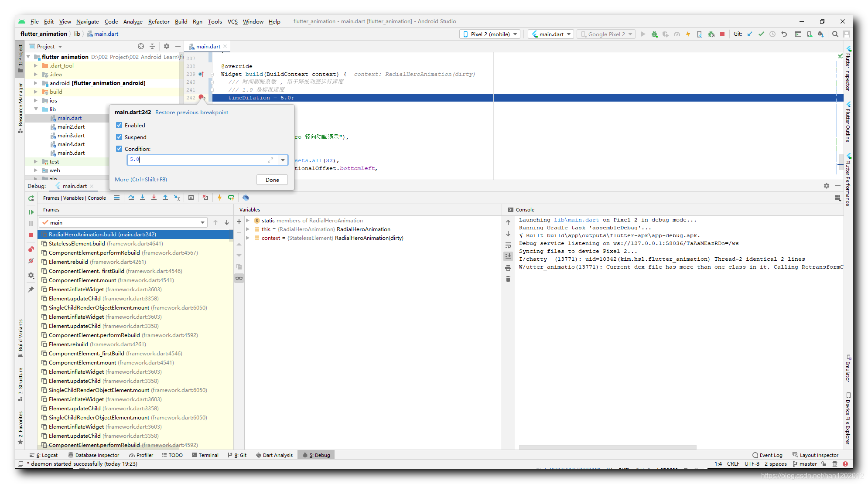Image resolution: width=868 pixels, height=484 pixels.
Task: Click Step Over in debug toolbar
Action: (x=131, y=198)
